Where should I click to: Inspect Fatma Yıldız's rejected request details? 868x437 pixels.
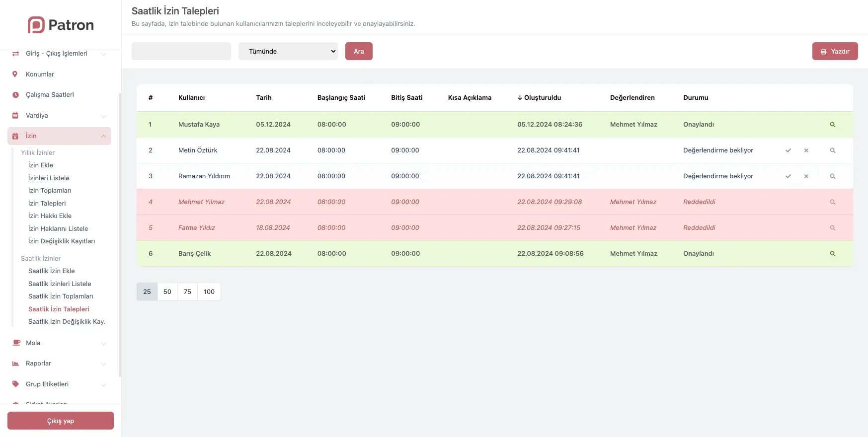[x=832, y=228]
